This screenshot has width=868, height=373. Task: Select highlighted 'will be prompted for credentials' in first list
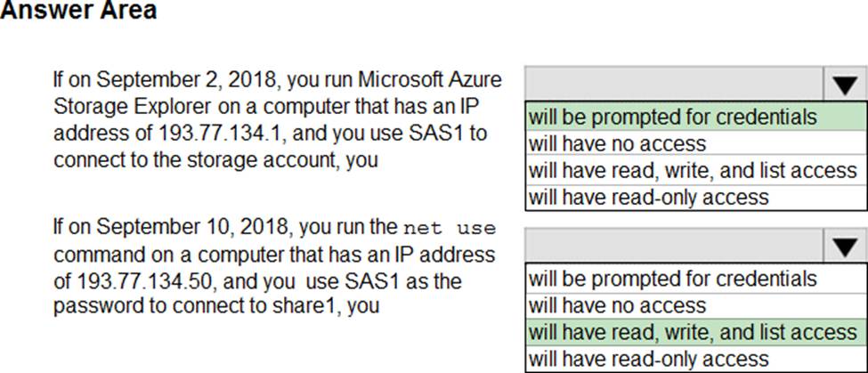[x=696, y=117]
